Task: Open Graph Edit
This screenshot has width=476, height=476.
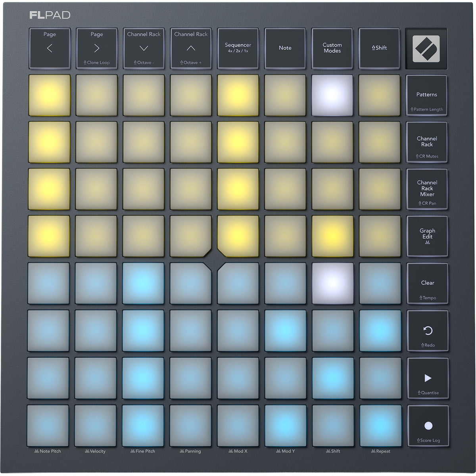Action: (x=427, y=236)
